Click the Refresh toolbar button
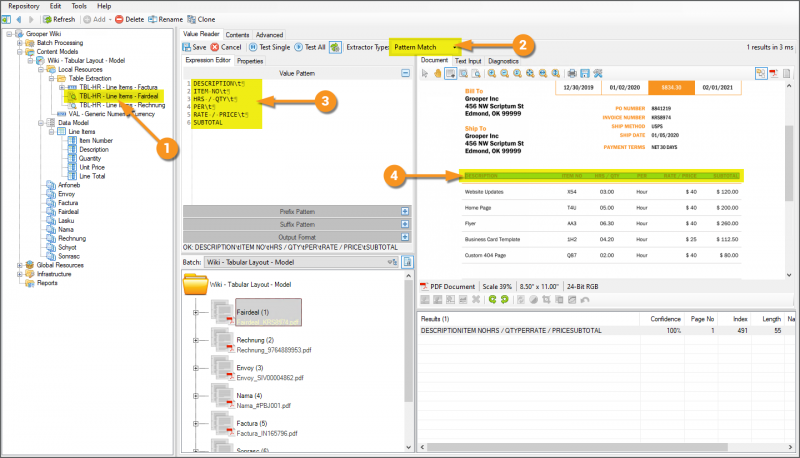 click(x=59, y=19)
